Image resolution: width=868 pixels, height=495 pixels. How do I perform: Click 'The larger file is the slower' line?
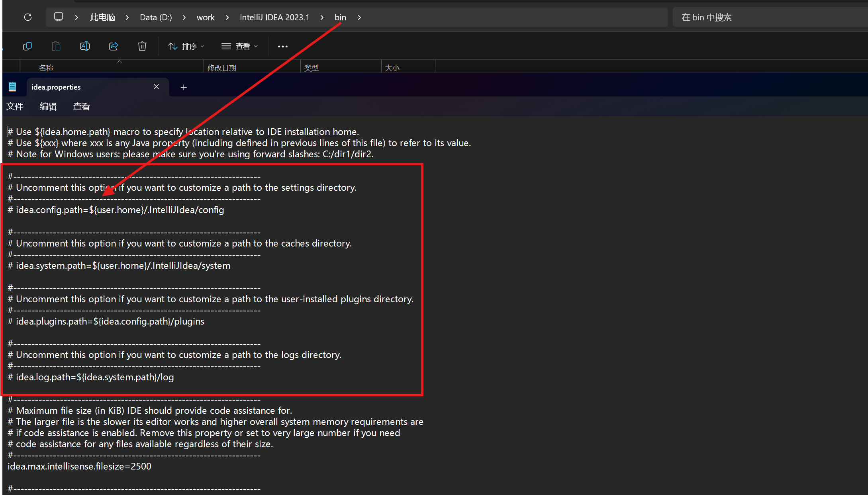tap(216, 422)
